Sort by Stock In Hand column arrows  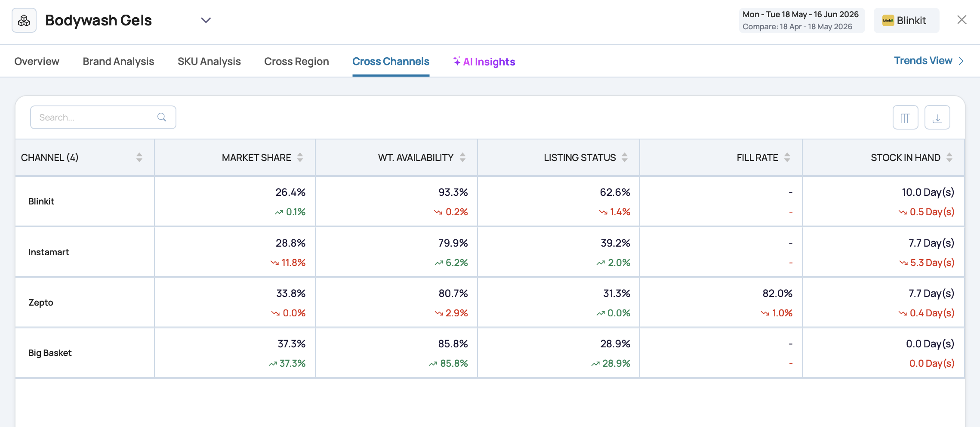[x=949, y=158]
